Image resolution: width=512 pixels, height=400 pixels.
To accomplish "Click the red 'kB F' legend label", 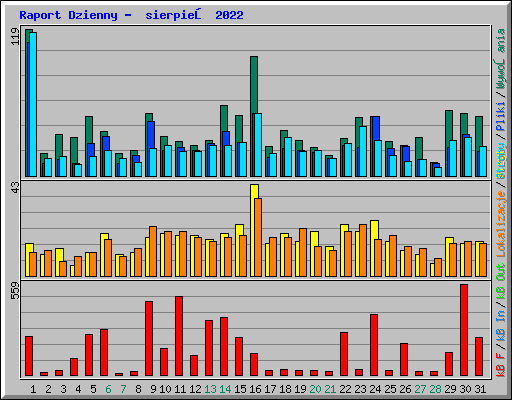I will click(501, 365).
